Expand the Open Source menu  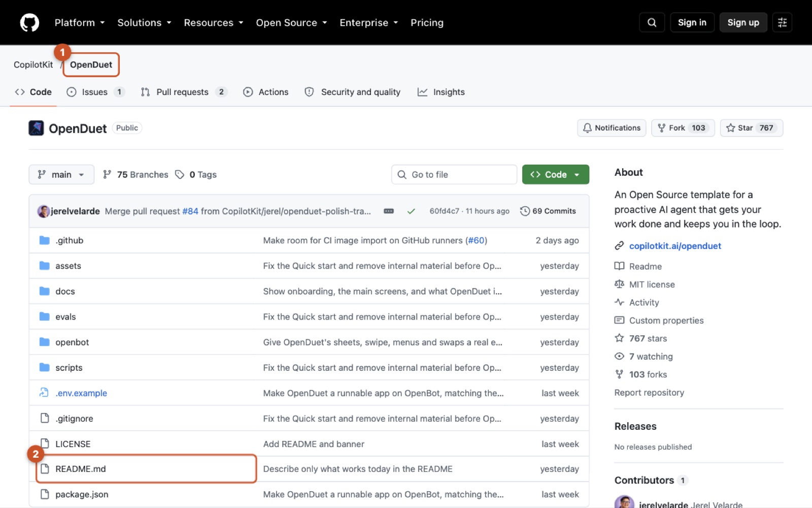tap(291, 22)
